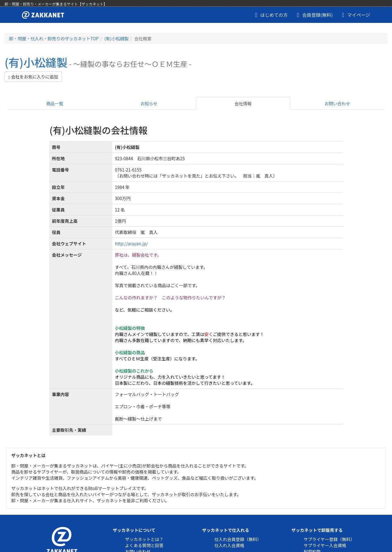
Task: Click the 会社メッセージ row label
Action: (67, 255)
